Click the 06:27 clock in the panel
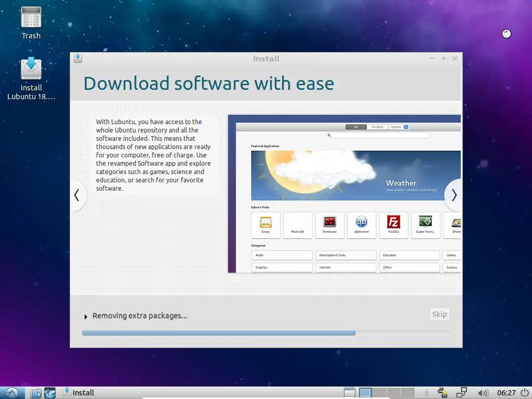 click(x=506, y=393)
